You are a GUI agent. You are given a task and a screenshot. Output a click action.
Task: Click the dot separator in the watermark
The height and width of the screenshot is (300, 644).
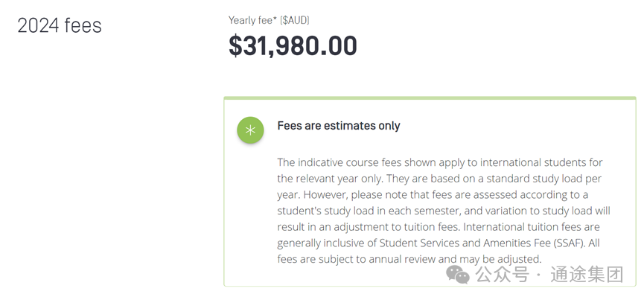539,275
